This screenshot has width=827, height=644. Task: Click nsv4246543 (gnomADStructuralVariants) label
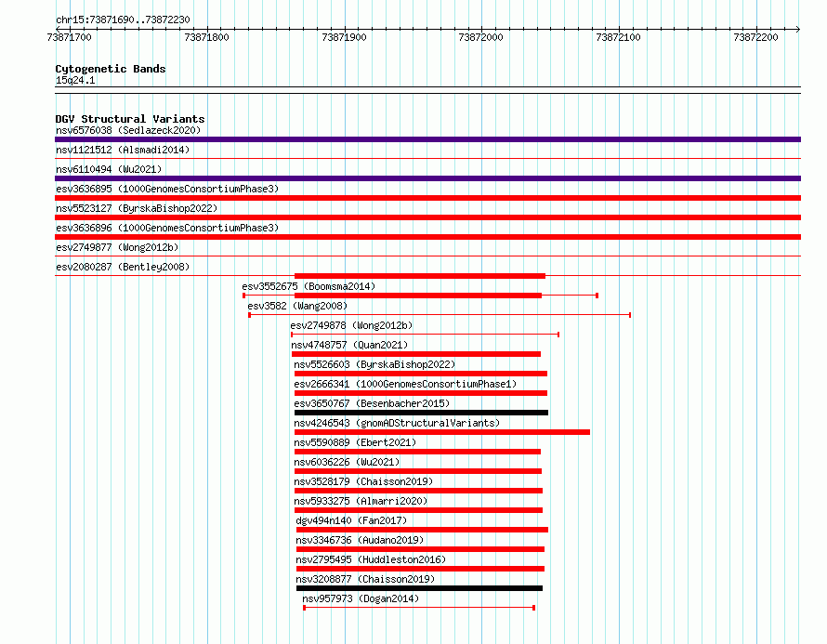(397, 423)
